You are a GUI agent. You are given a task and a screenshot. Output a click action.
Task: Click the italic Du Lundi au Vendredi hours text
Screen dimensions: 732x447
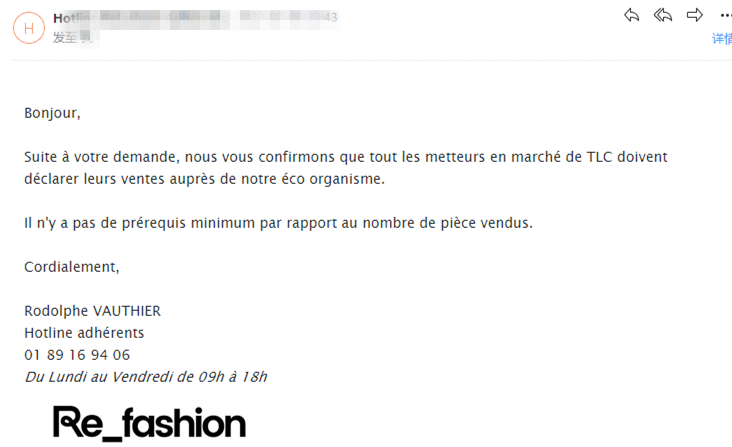pos(146,377)
